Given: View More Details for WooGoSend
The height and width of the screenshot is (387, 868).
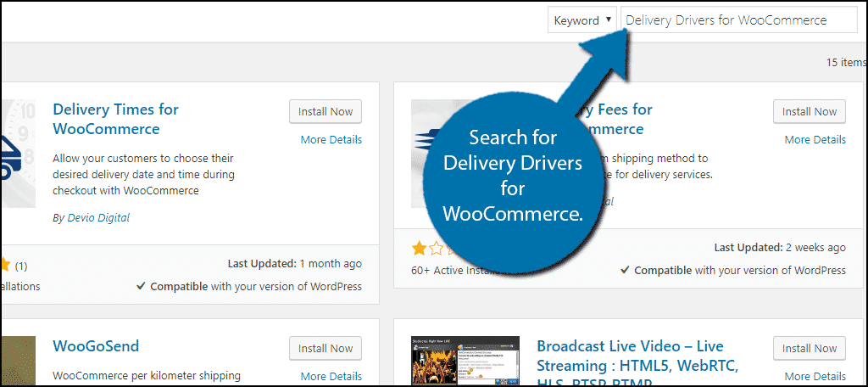Looking at the screenshot, I should pos(331,377).
